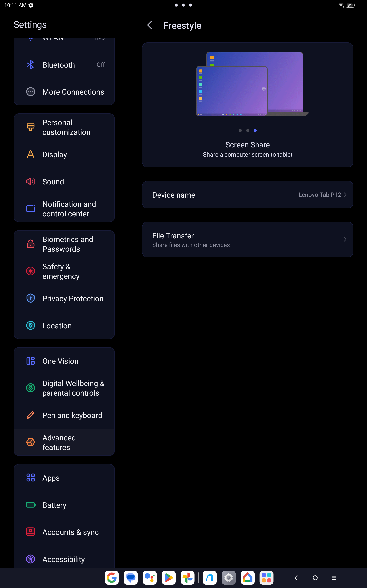Launch Google Photos from the dock
The height and width of the screenshot is (588, 367).
coord(188,578)
